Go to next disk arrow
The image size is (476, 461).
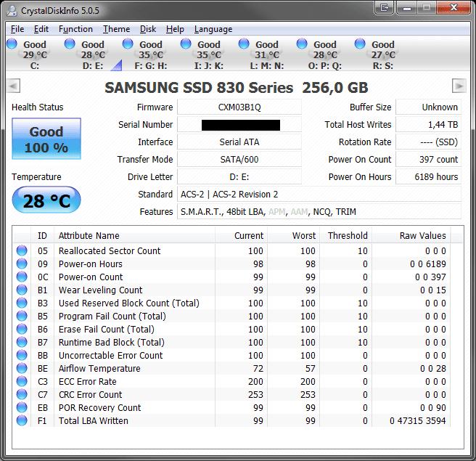pyautogui.click(x=459, y=86)
